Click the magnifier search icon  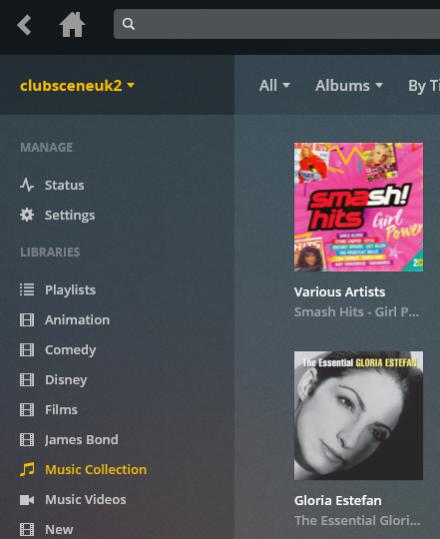[128, 24]
